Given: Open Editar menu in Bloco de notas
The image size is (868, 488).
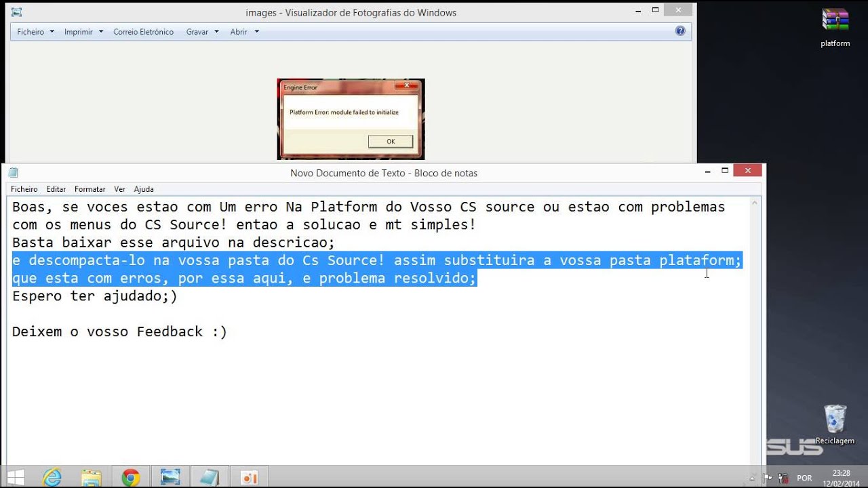Looking at the screenshot, I should pos(56,189).
